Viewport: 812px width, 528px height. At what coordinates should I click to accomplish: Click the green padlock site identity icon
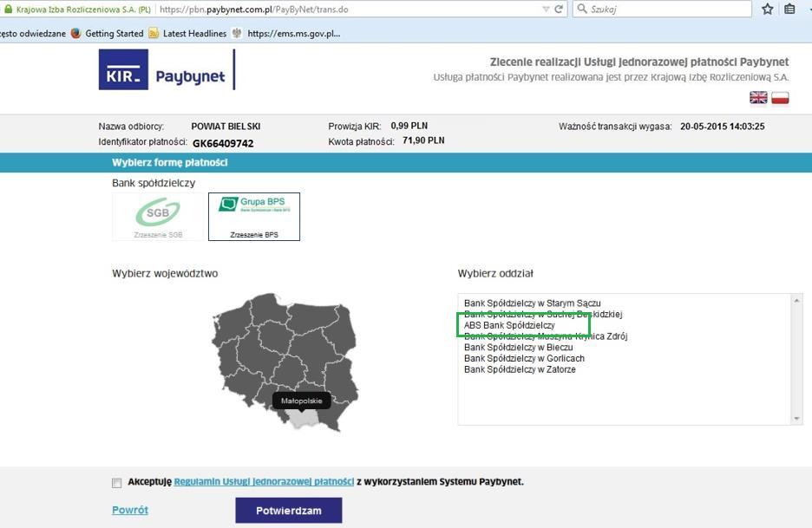pyautogui.click(x=8, y=9)
